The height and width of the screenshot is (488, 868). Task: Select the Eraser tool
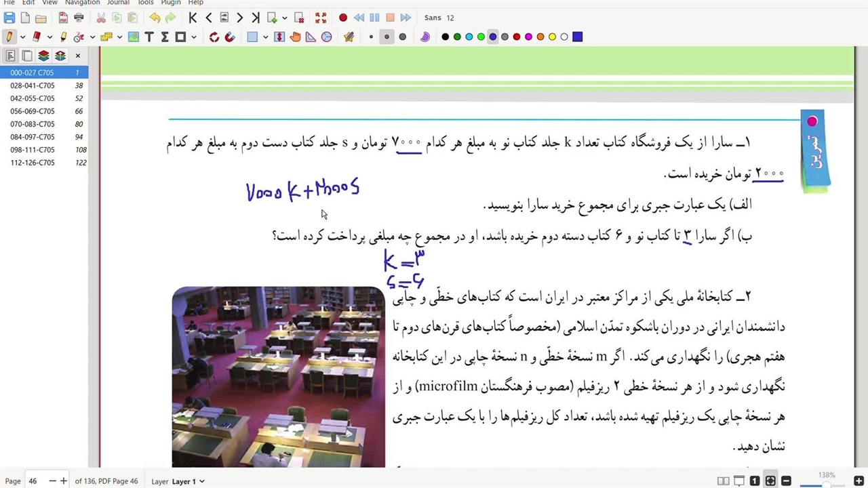click(37, 37)
